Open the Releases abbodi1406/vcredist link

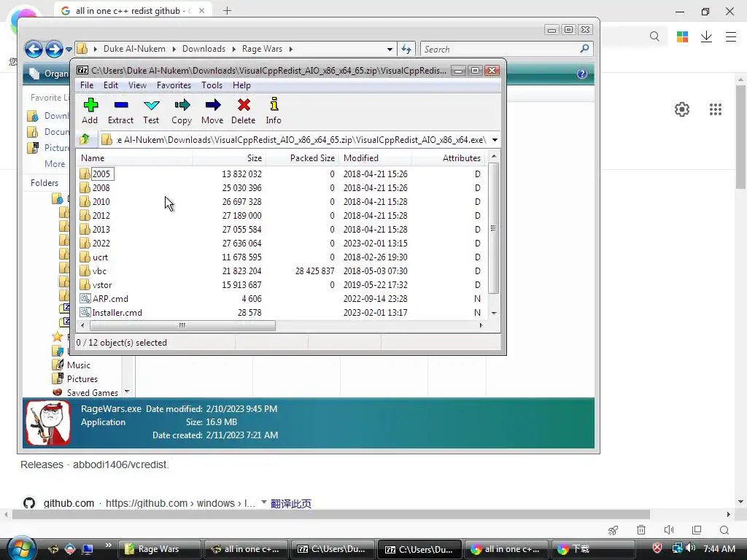click(x=94, y=464)
